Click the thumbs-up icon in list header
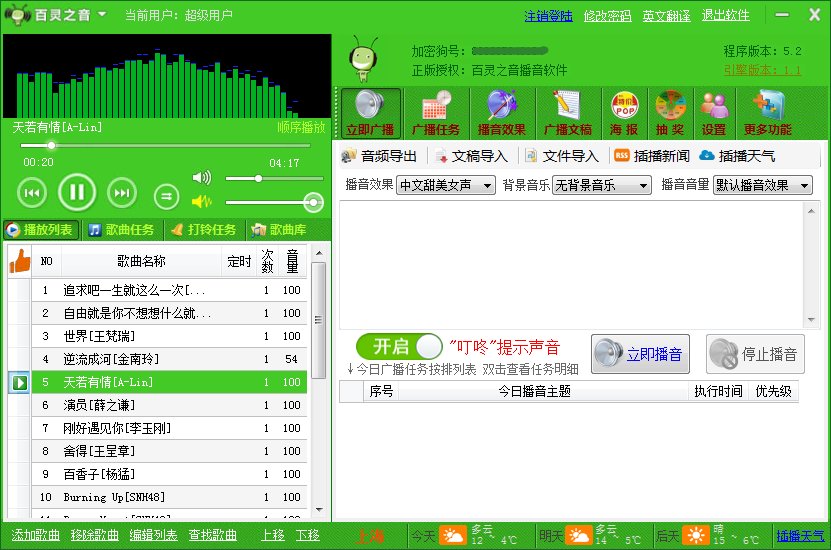831x550 pixels. coord(20,261)
